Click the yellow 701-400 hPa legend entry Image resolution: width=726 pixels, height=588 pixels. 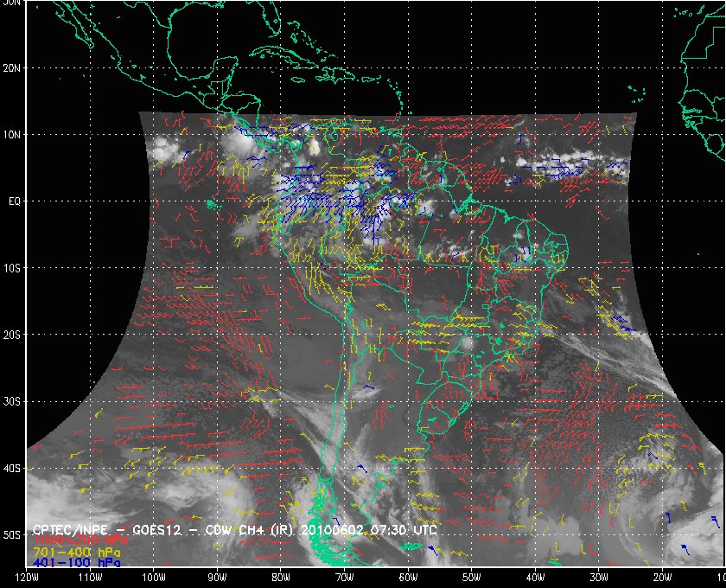click(x=77, y=553)
